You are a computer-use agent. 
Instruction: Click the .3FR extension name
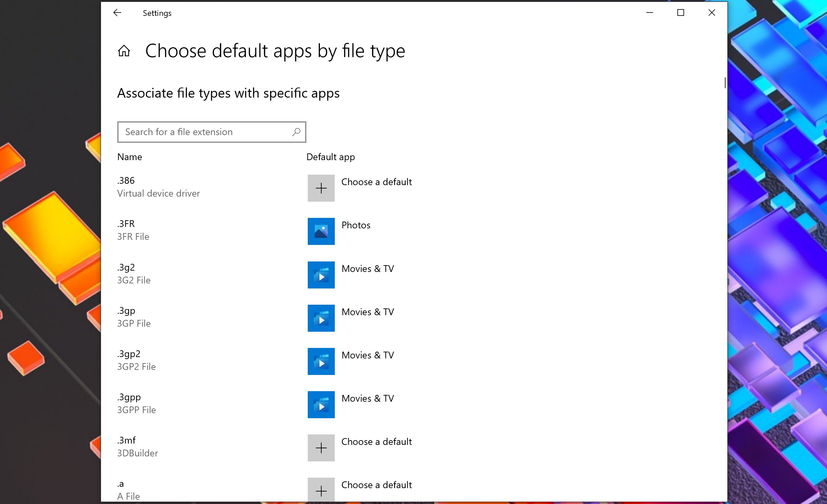click(x=126, y=224)
